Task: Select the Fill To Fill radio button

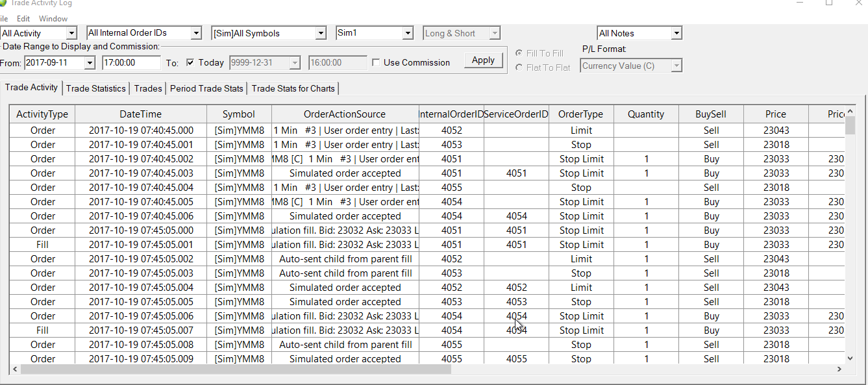Action: coord(519,53)
